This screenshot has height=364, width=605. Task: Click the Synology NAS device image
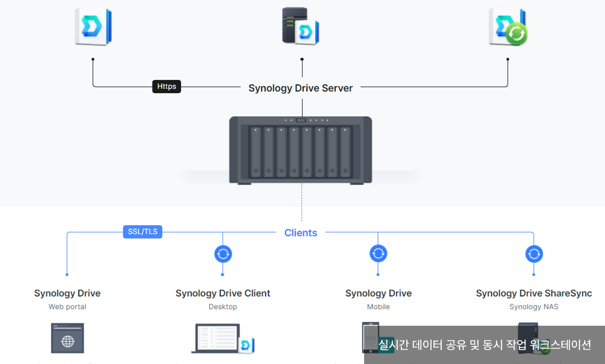point(301,150)
